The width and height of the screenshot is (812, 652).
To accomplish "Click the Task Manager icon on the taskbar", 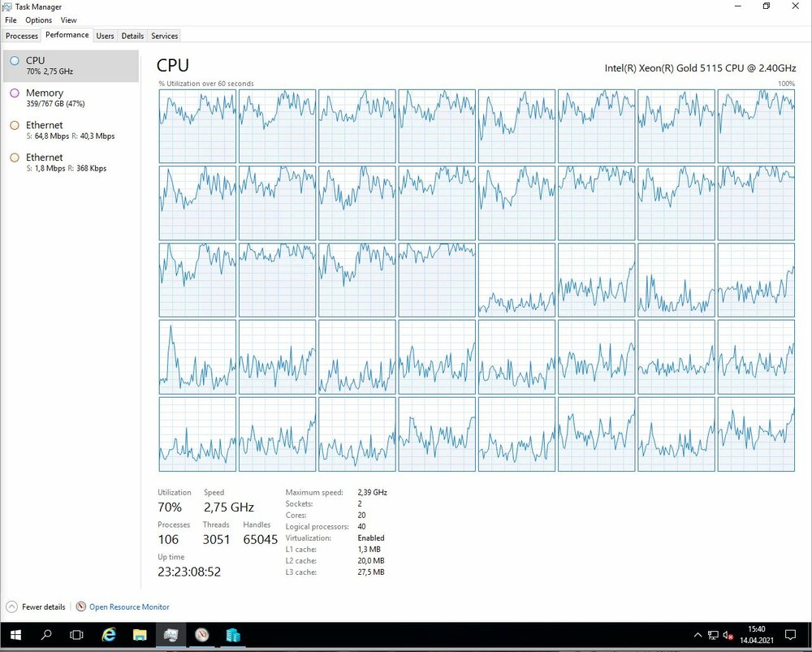I will [x=171, y=635].
